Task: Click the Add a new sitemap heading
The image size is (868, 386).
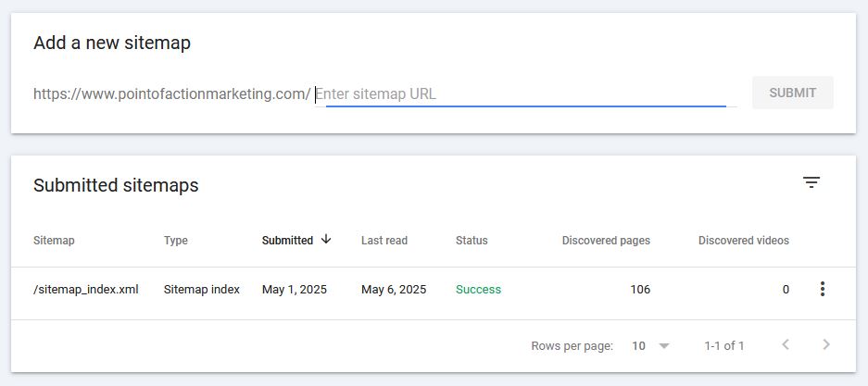Action: (x=112, y=43)
